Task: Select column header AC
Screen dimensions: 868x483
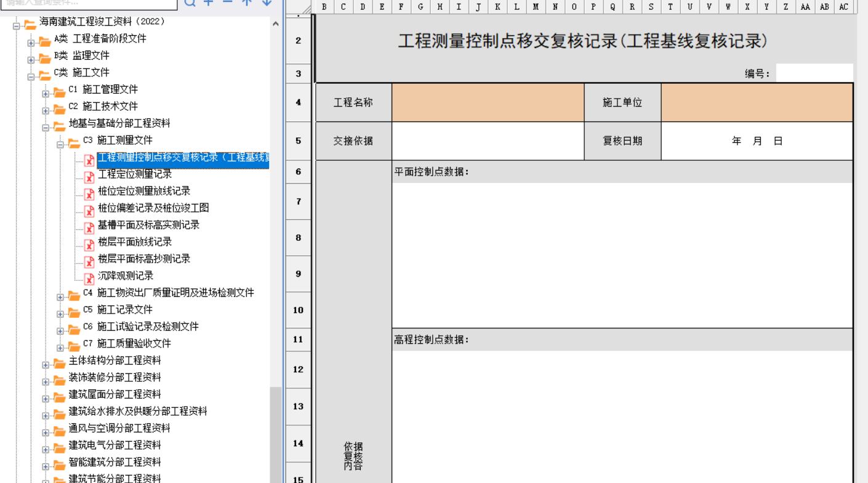Action: [843, 7]
